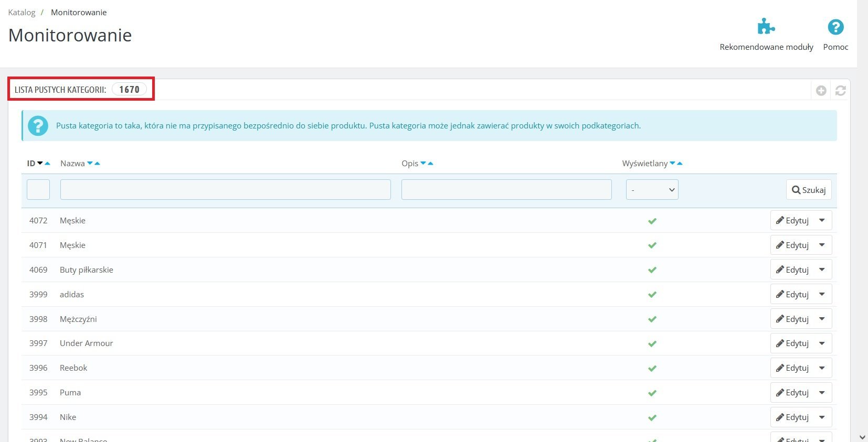Sort Nazwa column descending
The height and width of the screenshot is (442, 868).
click(x=90, y=163)
